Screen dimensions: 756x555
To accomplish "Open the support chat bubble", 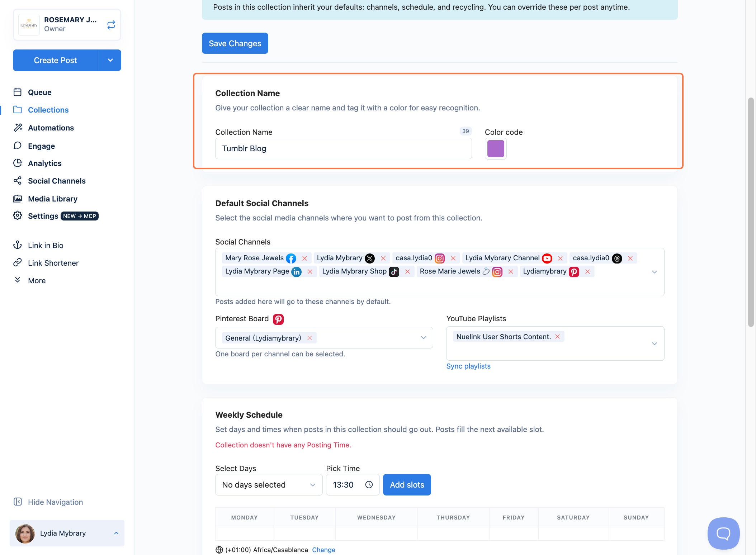I will (x=723, y=533).
